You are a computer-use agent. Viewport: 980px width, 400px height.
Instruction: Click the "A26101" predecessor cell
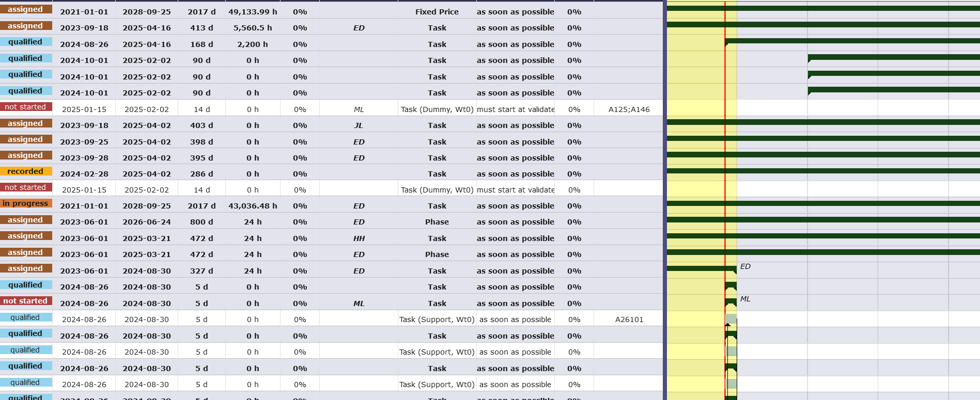point(629,319)
